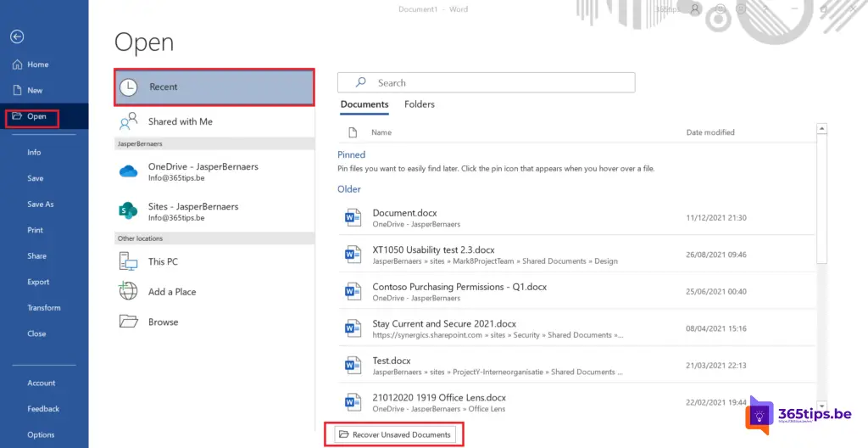
Task: Open the Export page
Action: [38, 282]
